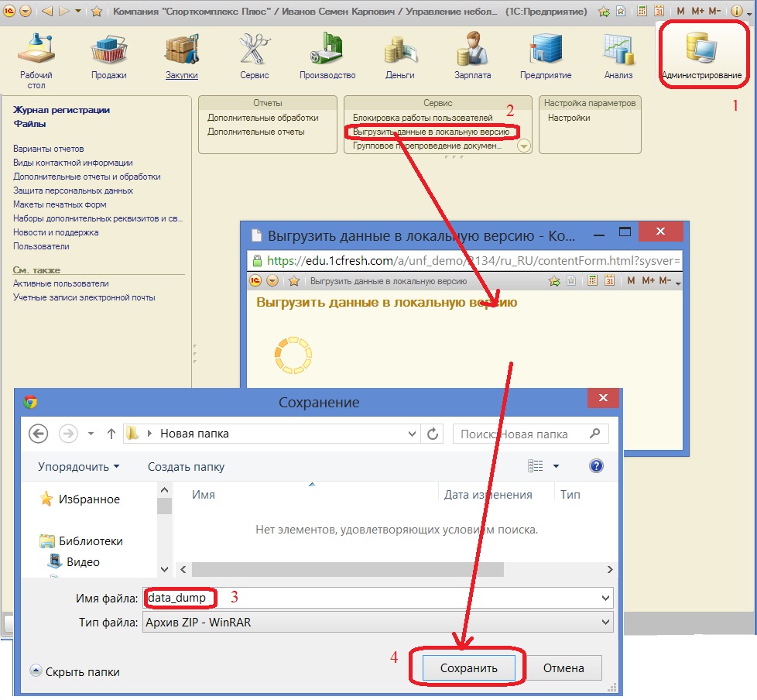Image resolution: width=757 pixels, height=700 pixels.
Task: Open the calendar icon in the main title bar
Action: coord(659,11)
